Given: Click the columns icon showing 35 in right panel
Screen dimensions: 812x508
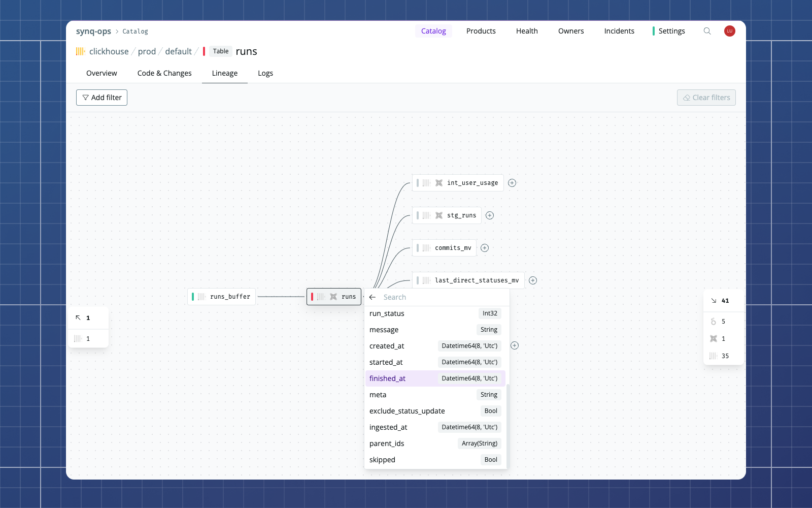Looking at the screenshot, I should tap(713, 356).
